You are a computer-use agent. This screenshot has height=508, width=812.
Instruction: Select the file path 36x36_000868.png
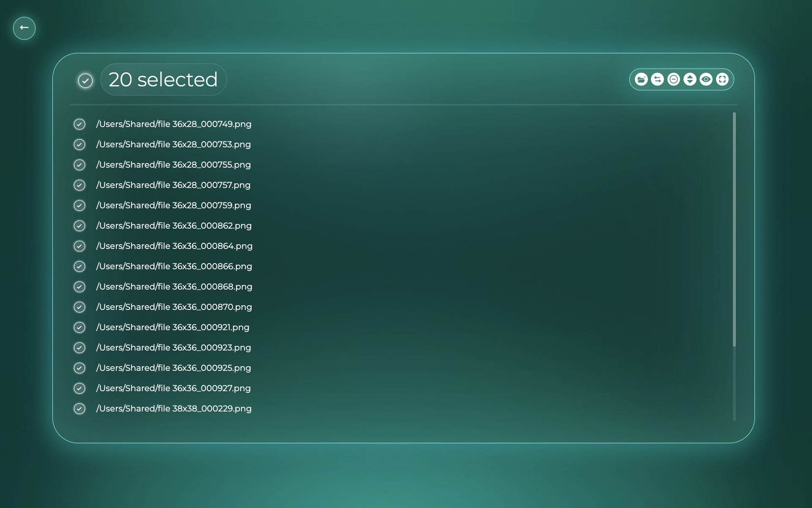click(174, 287)
